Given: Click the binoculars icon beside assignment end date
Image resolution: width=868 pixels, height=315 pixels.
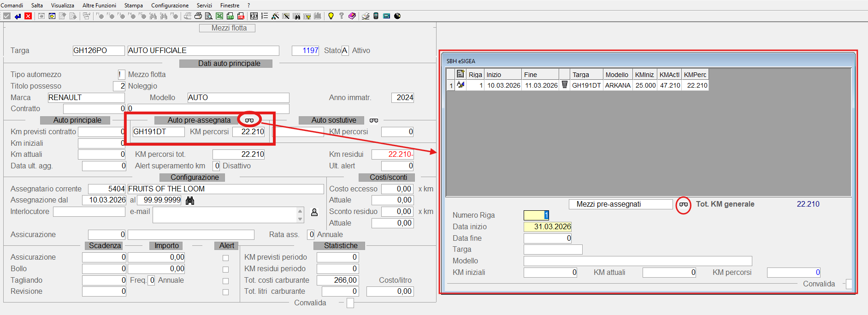Looking at the screenshot, I should (x=190, y=201).
